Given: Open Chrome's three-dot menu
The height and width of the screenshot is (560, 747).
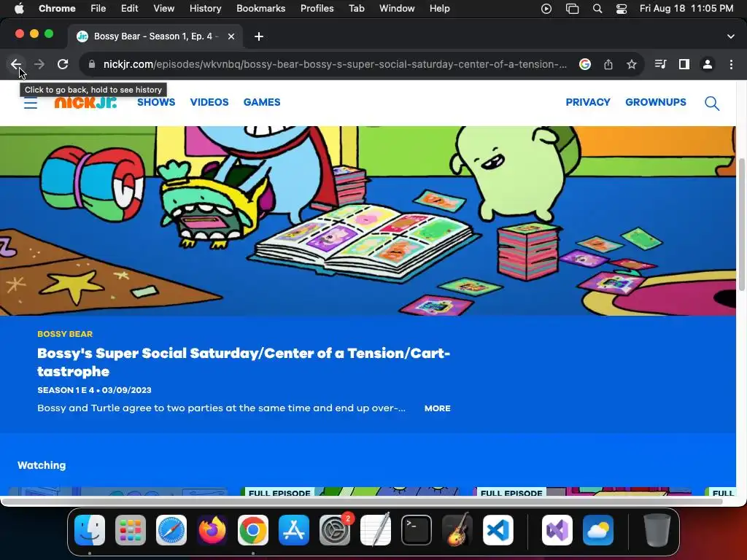Looking at the screenshot, I should (x=731, y=64).
